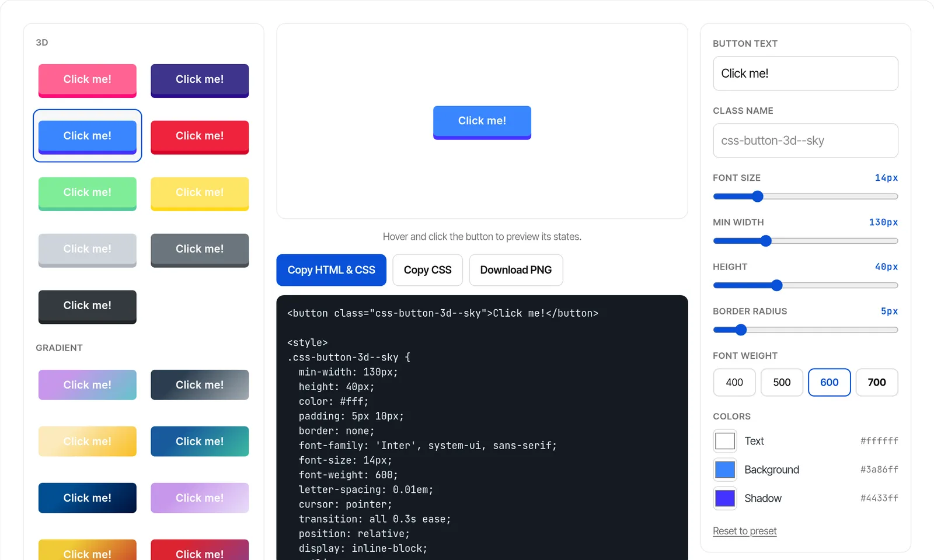Click the preview 'Click me!' button
This screenshot has width=934, height=560.
click(x=482, y=122)
